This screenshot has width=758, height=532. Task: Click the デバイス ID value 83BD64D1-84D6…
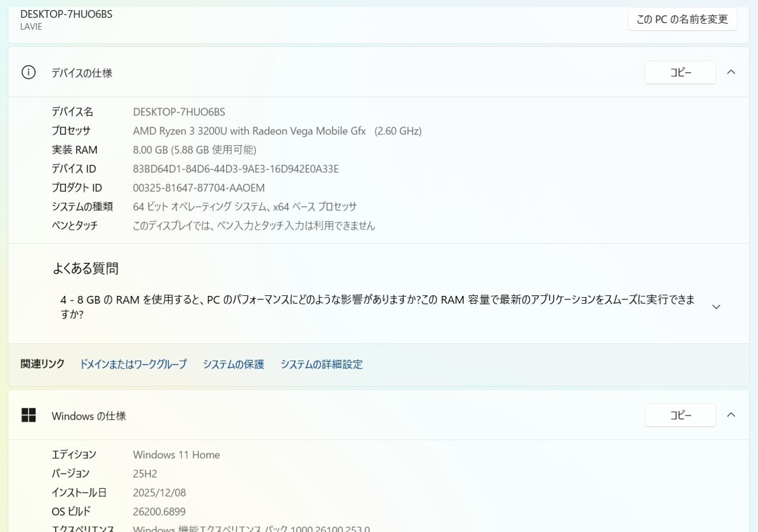(236, 169)
